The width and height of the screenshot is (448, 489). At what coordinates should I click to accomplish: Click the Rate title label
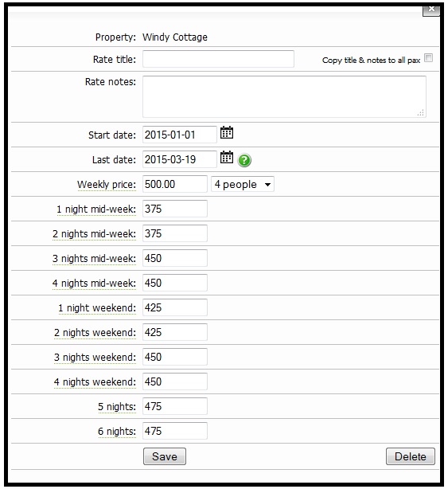pyautogui.click(x=115, y=59)
